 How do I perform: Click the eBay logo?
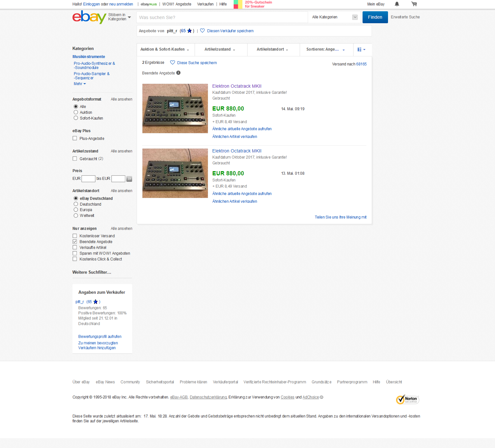(89, 17)
